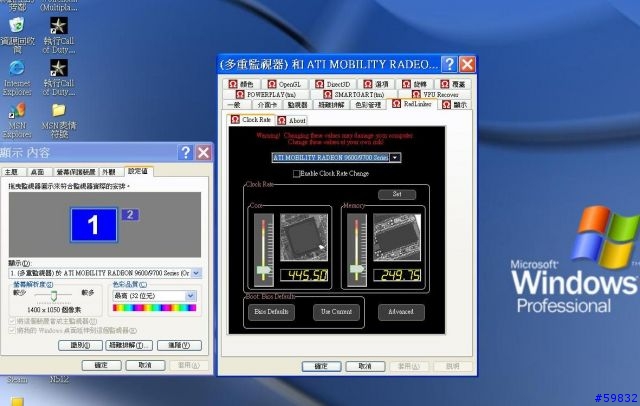Switch to the Direct3D tab

pyautogui.click(x=333, y=84)
